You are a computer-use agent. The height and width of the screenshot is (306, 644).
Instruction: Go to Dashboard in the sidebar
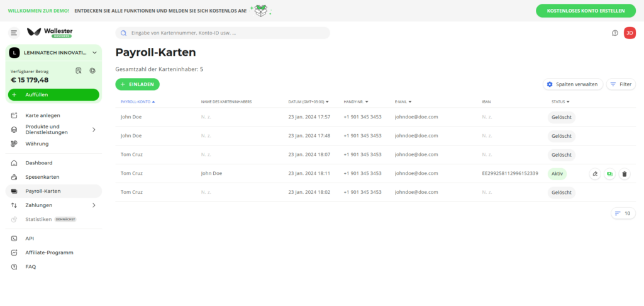(x=38, y=162)
